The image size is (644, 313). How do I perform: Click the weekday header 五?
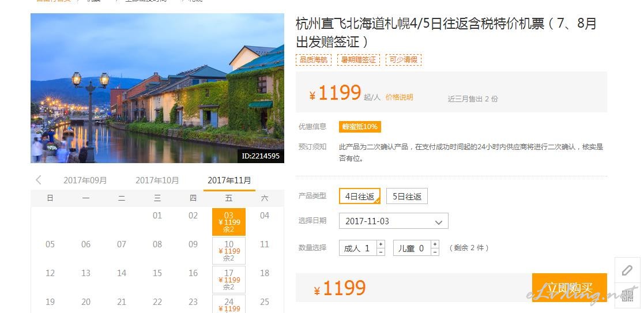click(229, 198)
